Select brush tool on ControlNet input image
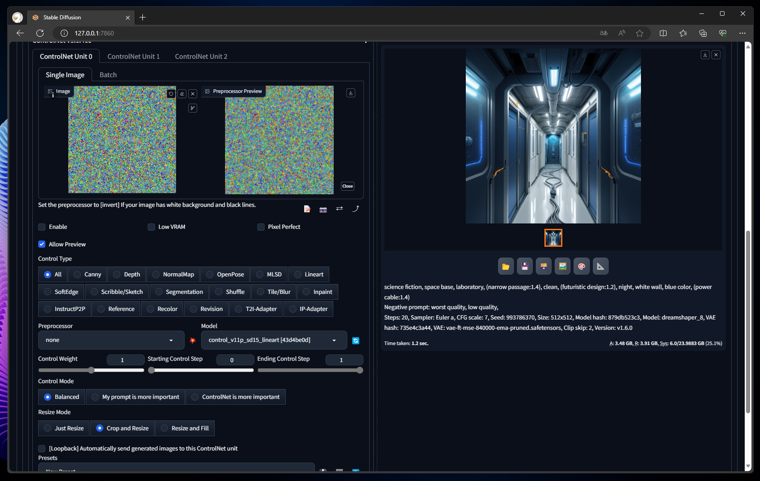The image size is (760, 481). click(192, 108)
